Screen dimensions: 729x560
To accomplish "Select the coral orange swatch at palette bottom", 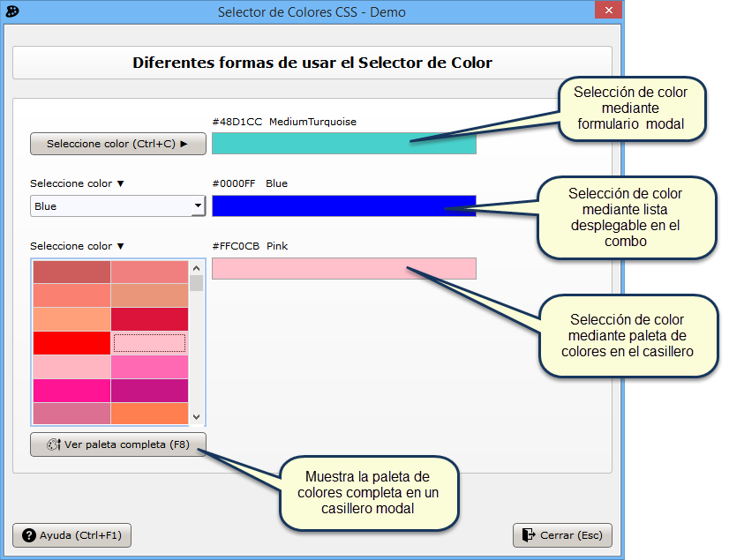I will pos(149,414).
